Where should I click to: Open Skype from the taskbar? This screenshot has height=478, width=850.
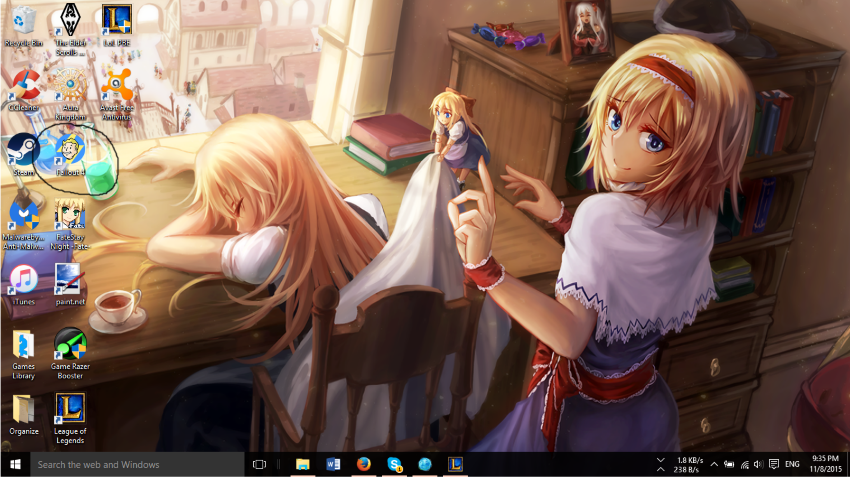click(x=394, y=464)
